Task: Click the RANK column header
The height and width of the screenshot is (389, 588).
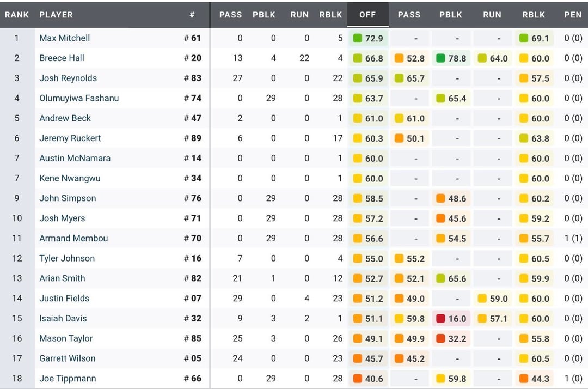Action: [x=16, y=15]
